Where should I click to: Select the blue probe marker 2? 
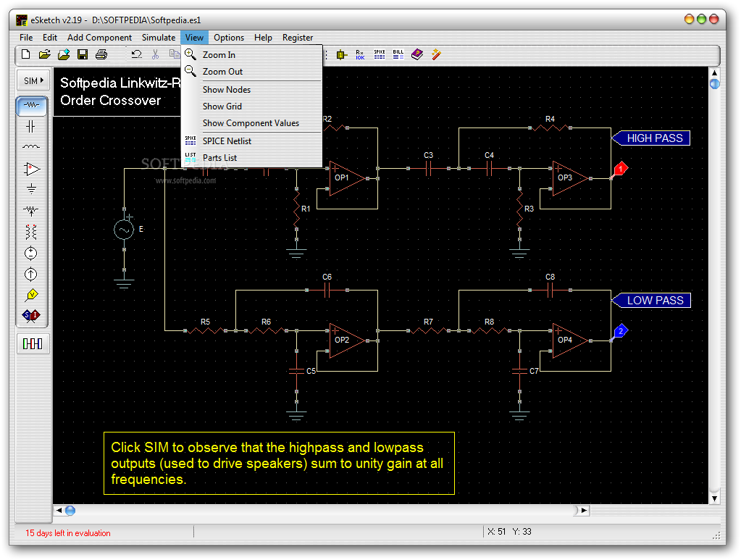tap(621, 331)
